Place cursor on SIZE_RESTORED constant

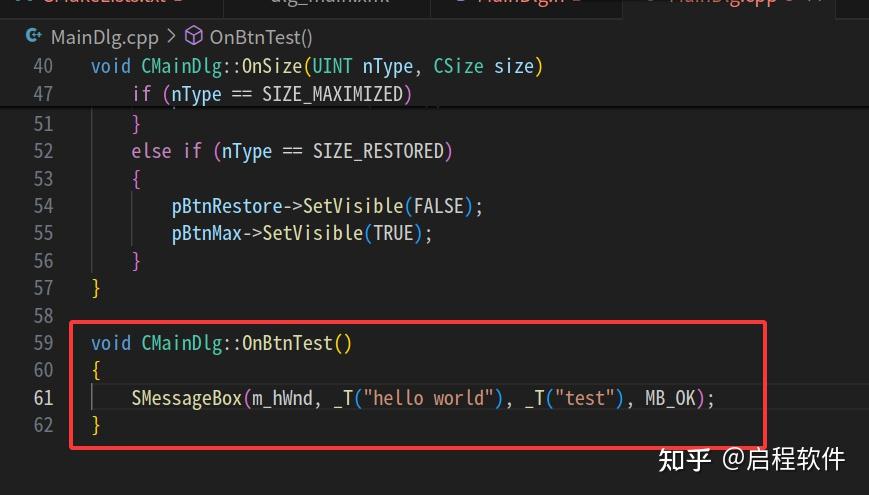tap(378, 151)
